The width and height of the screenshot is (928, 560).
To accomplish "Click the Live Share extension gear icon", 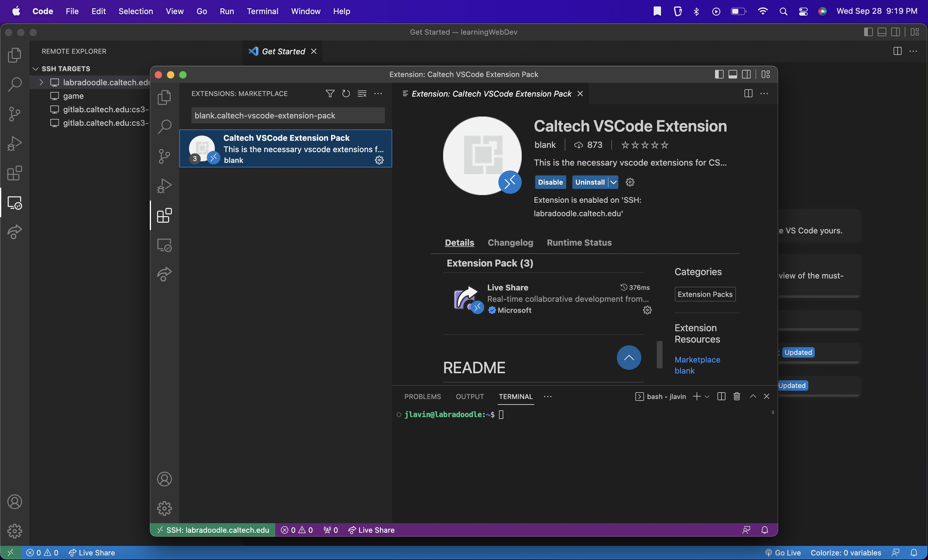I will pos(647,310).
